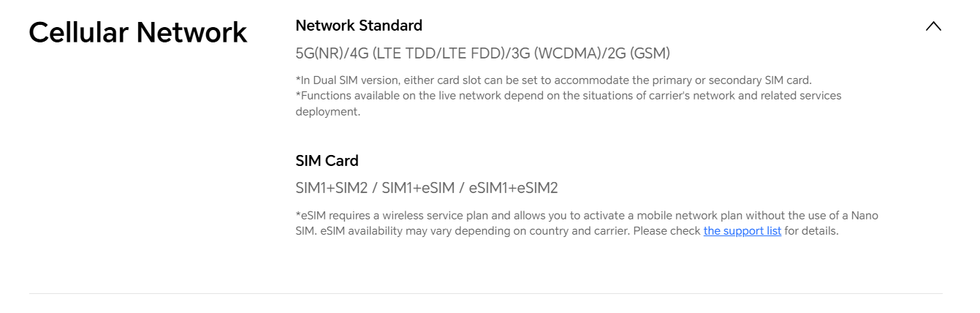Click the Network Standard subheading
The image size is (980, 313).
click(x=358, y=26)
